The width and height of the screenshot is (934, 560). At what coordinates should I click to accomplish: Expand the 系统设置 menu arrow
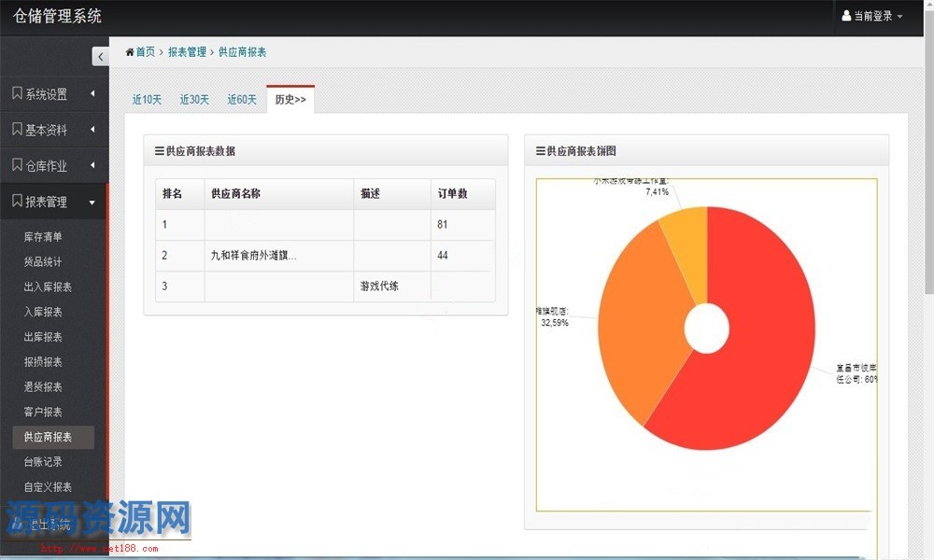point(92,93)
